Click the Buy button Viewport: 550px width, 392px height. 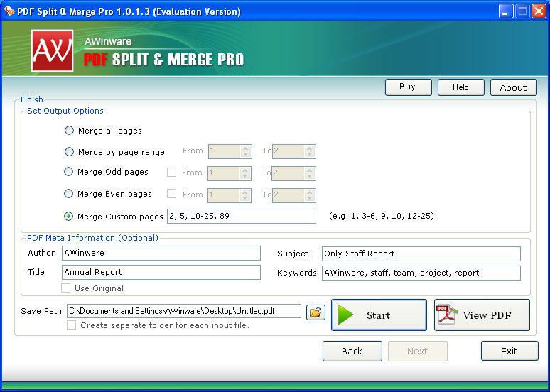pos(408,87)
